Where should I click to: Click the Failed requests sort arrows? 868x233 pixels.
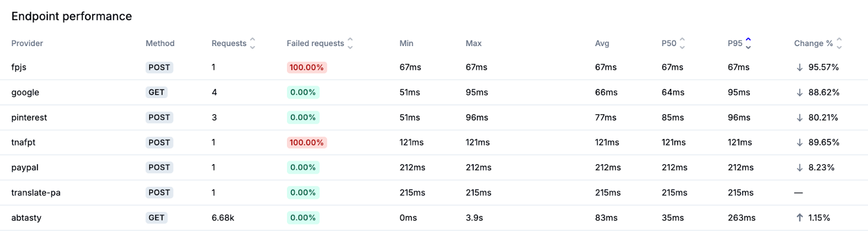click(x=350, y=43)
